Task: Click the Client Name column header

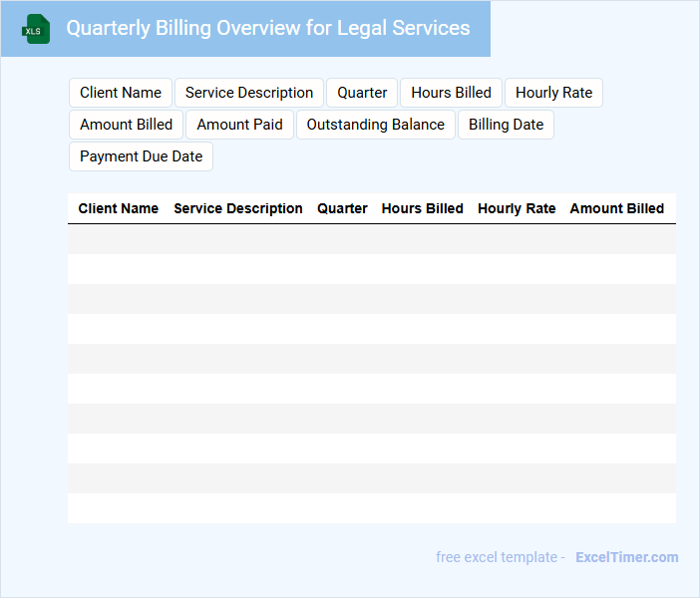Action: [x=119, y=208]
